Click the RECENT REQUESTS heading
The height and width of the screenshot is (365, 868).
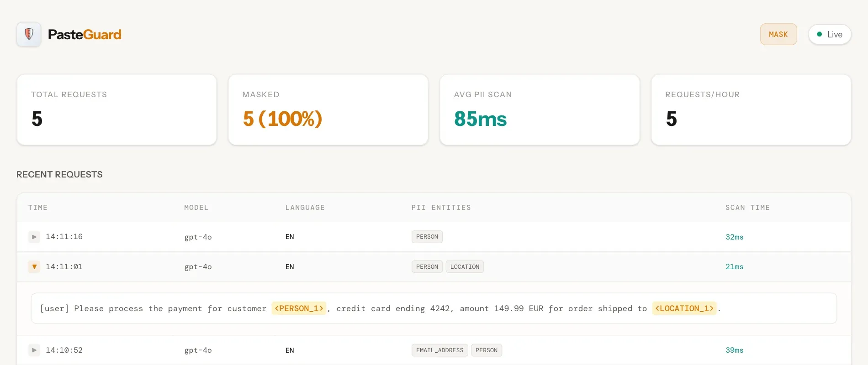[59, 174]
